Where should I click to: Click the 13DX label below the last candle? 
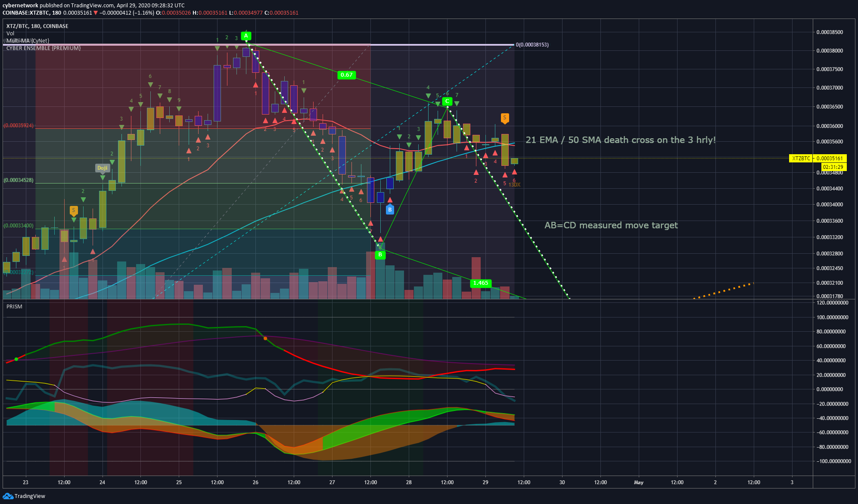pyautogui.click(x=515, y=185)
